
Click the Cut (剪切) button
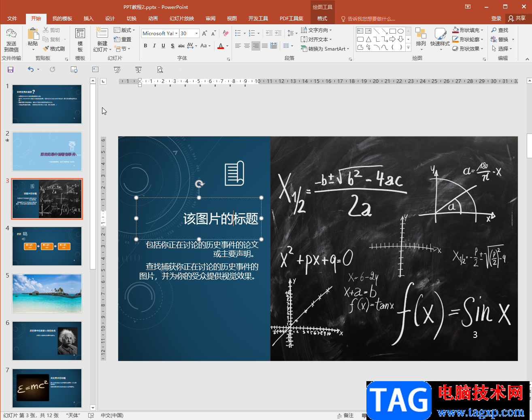coord(51,30)
